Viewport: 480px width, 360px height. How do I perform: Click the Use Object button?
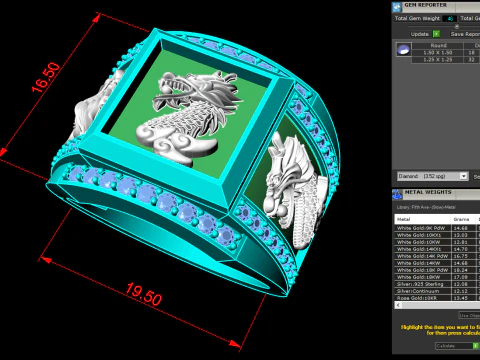[x=469, y=315]
